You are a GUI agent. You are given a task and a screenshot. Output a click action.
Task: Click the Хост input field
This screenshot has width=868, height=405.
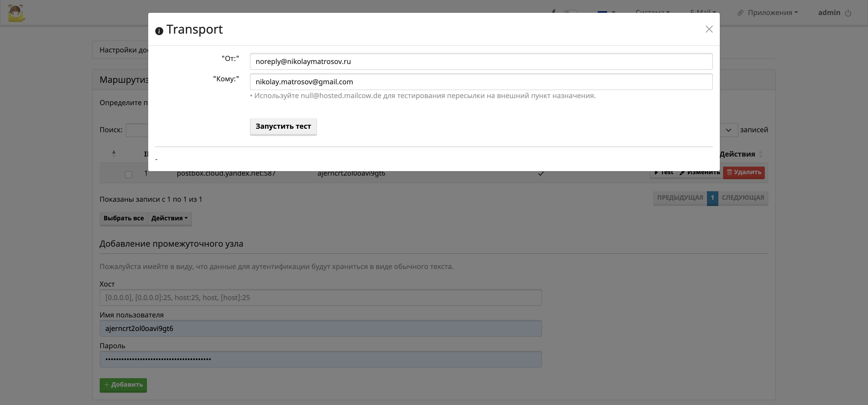point(320,298)
